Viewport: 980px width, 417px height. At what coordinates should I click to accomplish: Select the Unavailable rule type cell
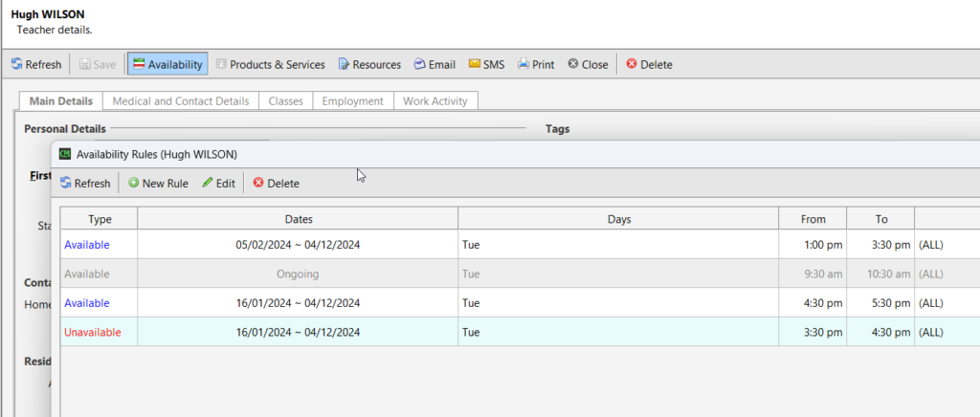[x=100, y=332]
